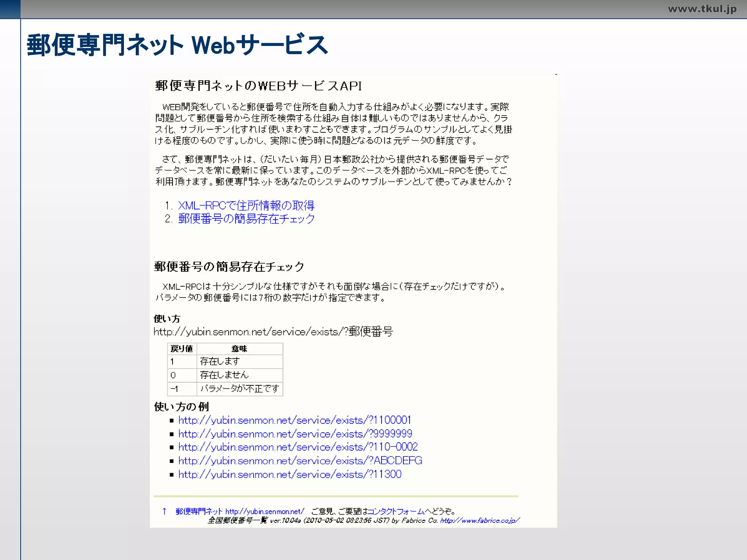Click the 'パラメータが不正です' table cell

(240, 389)
